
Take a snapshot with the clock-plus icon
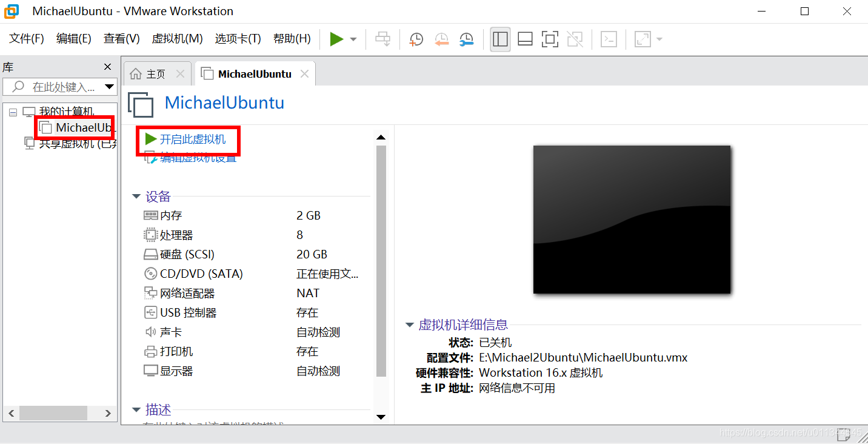416,39
